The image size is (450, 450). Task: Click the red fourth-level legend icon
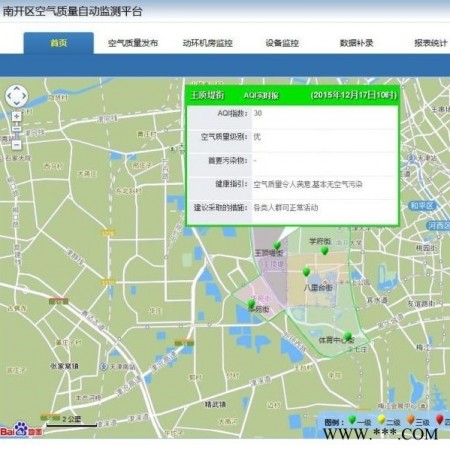point(440,420)
